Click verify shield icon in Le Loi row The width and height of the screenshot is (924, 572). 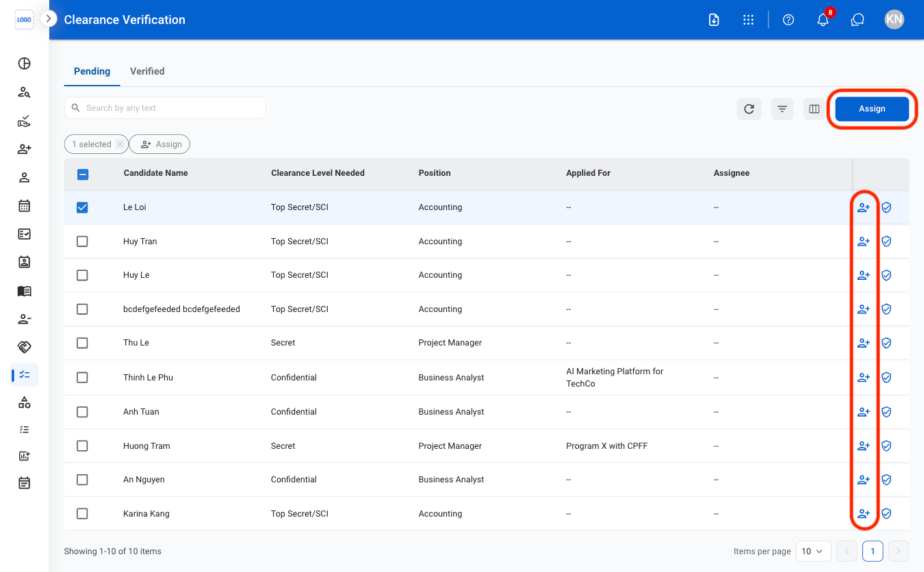[886, 207]
